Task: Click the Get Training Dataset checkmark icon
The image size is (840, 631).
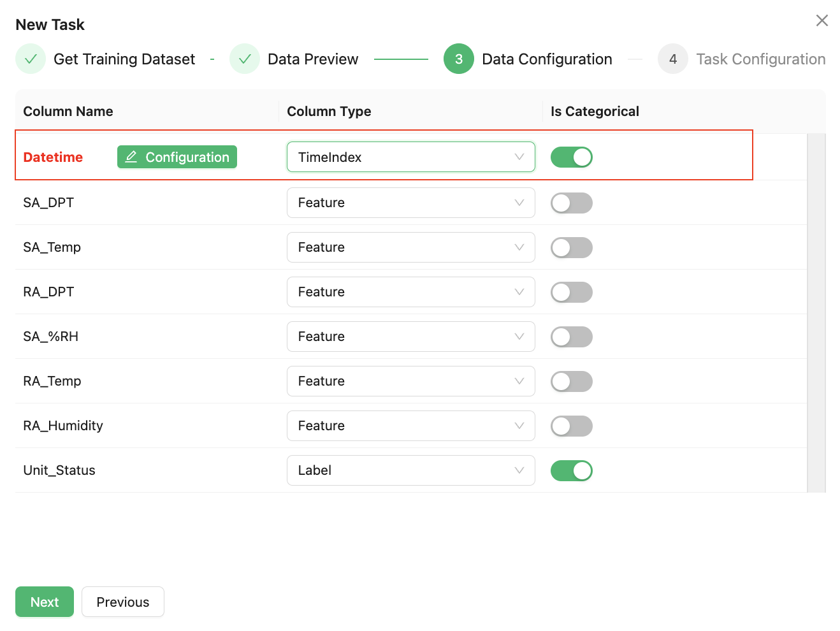Action: (31, 59)
